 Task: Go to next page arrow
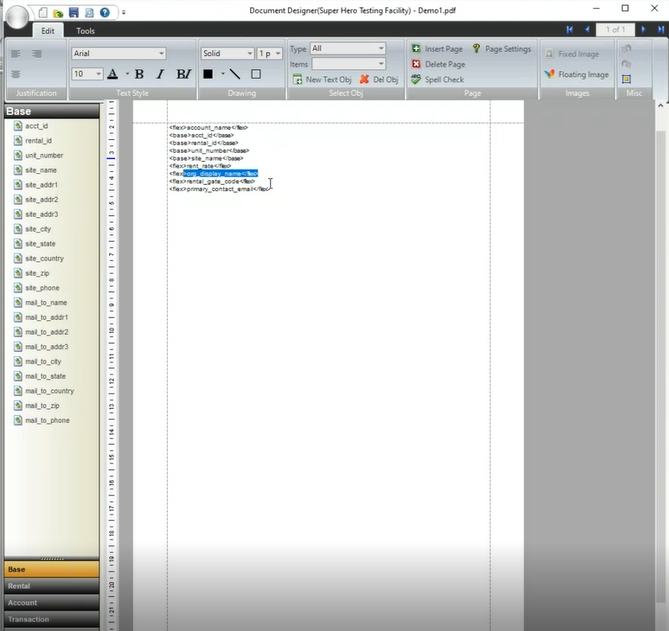(643, 29)
